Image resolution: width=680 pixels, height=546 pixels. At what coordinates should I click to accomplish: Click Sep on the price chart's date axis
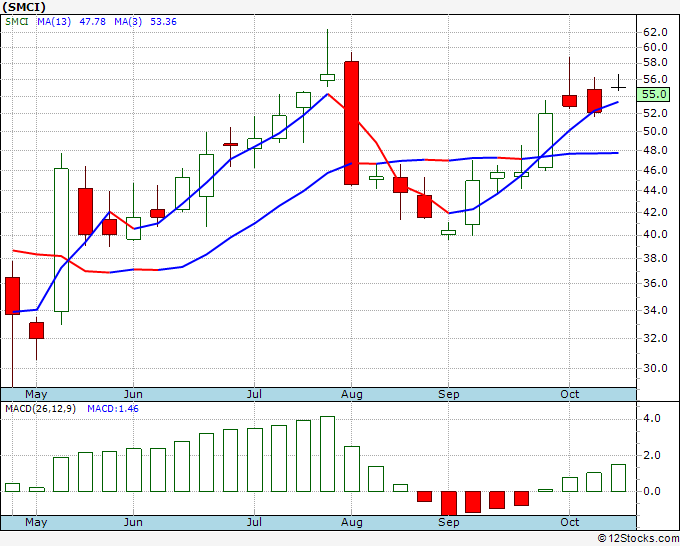(448, 394)
